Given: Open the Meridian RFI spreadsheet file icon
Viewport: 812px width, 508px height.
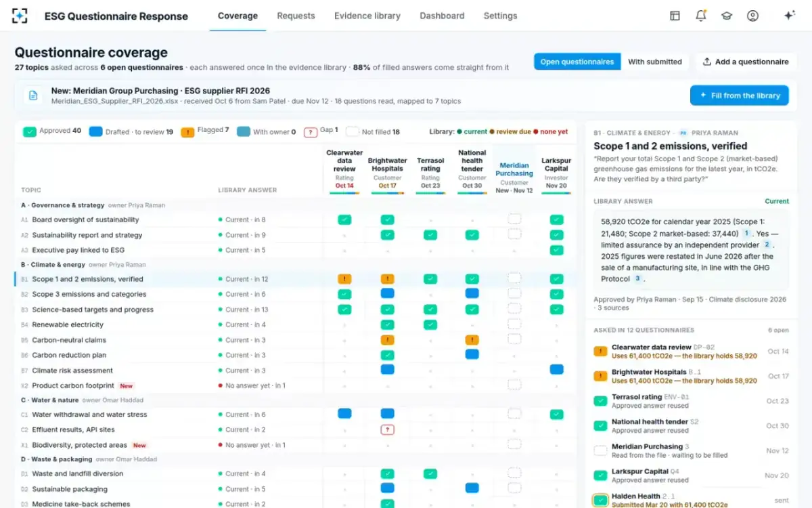Looking at the screenshot, I should pos(32,96).
